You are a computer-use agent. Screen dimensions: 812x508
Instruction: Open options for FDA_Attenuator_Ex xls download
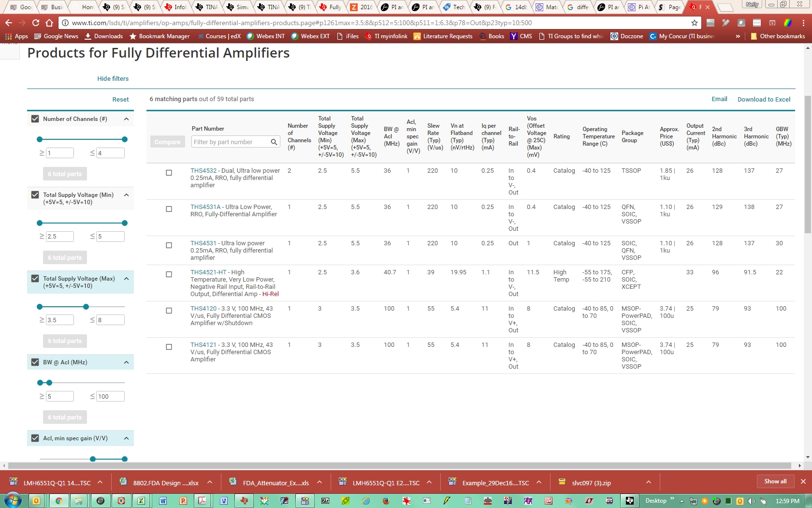(319, 482)
